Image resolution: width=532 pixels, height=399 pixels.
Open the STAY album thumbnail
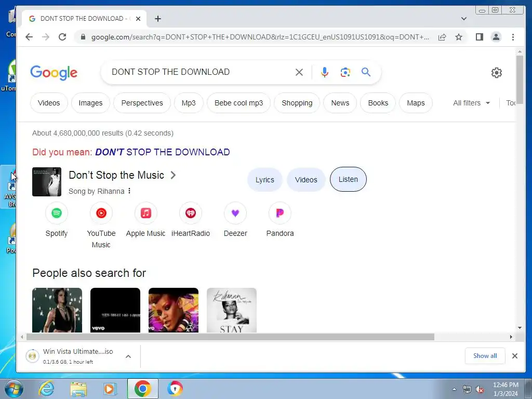pos(232,310)
